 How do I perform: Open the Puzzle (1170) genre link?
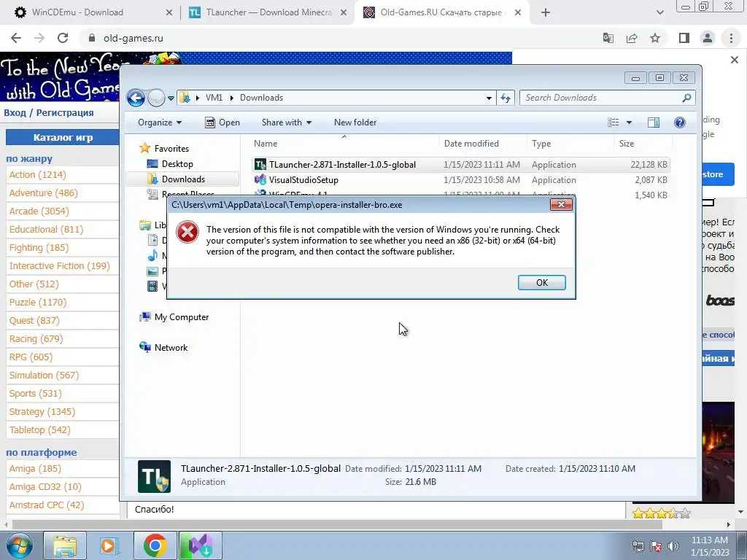[38, 303]
